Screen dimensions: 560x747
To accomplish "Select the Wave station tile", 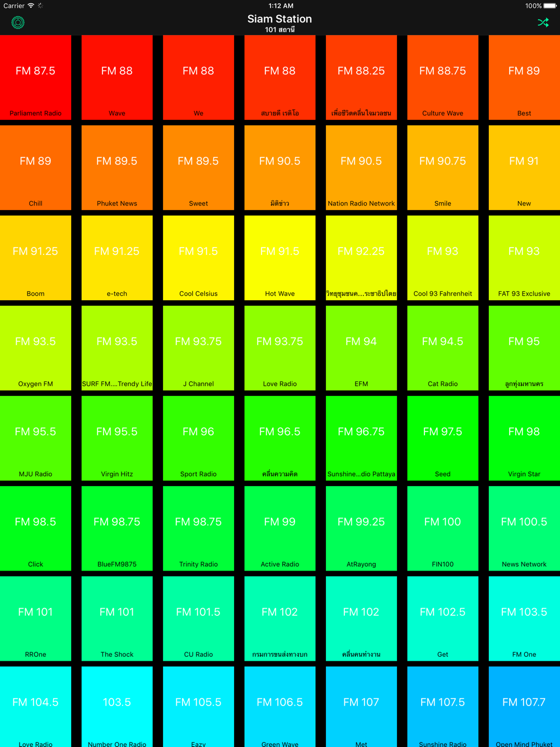I will pos(117,77).
